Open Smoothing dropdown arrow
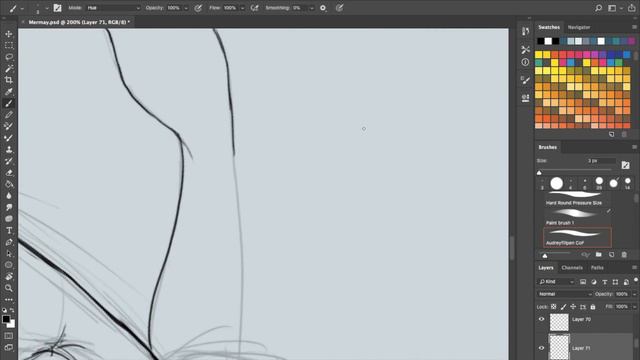This screenshot has width=640, height=360. pyautogui.click(x=312, y=8)
